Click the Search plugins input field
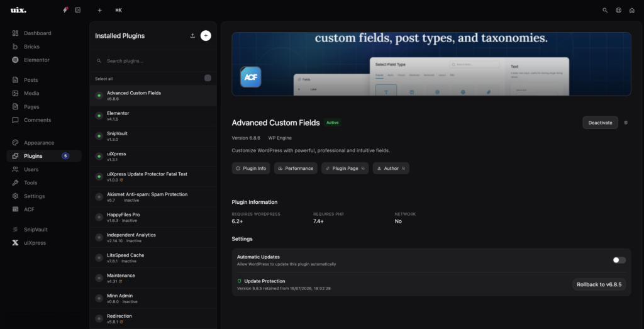This screenshot has width=644, height=329. (x=153, y=61)
